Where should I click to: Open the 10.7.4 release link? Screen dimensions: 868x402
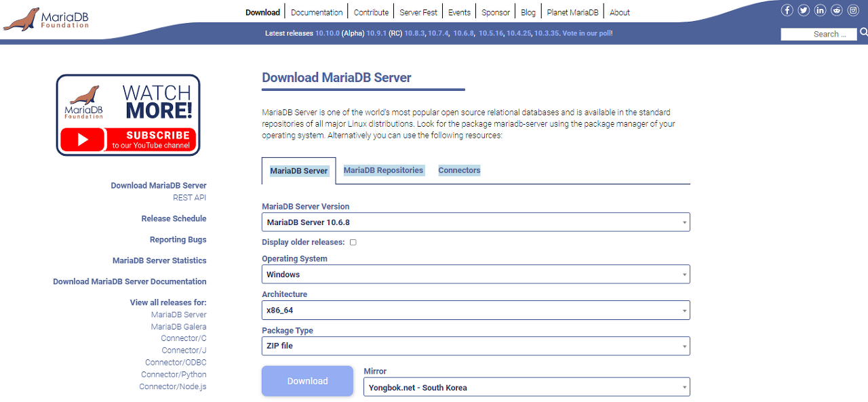tap(438, 33)
